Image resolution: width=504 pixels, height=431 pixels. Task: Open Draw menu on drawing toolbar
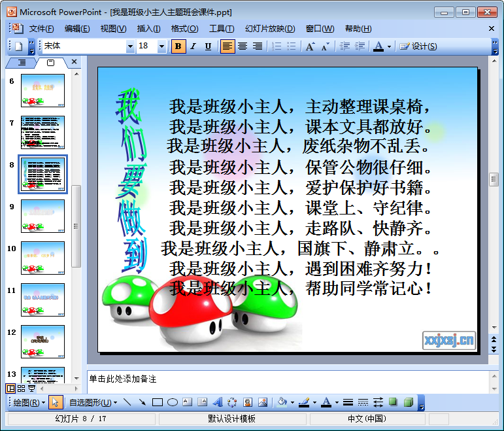click(x=29, y=402)
